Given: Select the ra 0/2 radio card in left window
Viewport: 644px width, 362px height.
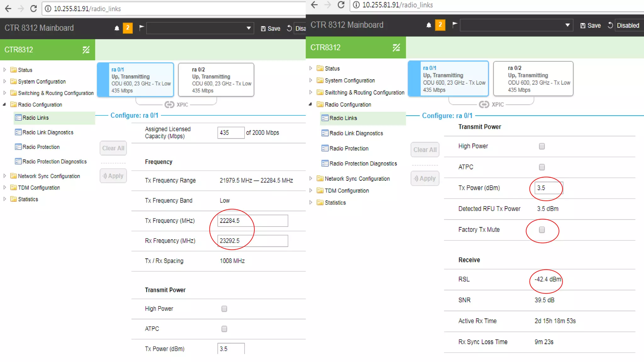Looking at the screenshot, I should tap(216, 80).
